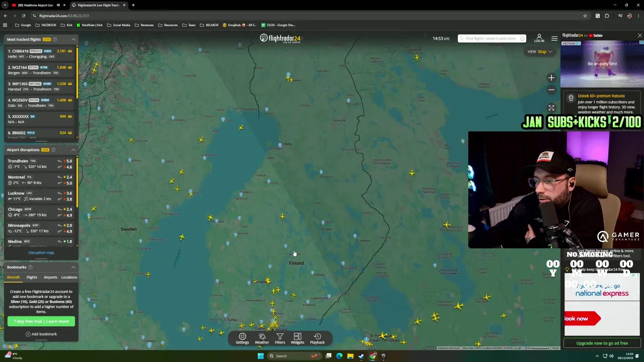
Task: Click the Flightradar24 logo
Action: pos(280,38)
